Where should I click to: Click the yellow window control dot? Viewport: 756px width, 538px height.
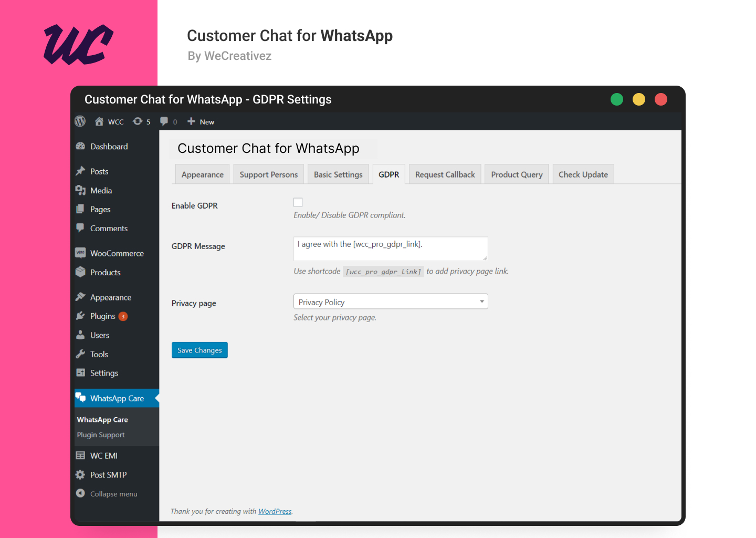click(639, 99)
